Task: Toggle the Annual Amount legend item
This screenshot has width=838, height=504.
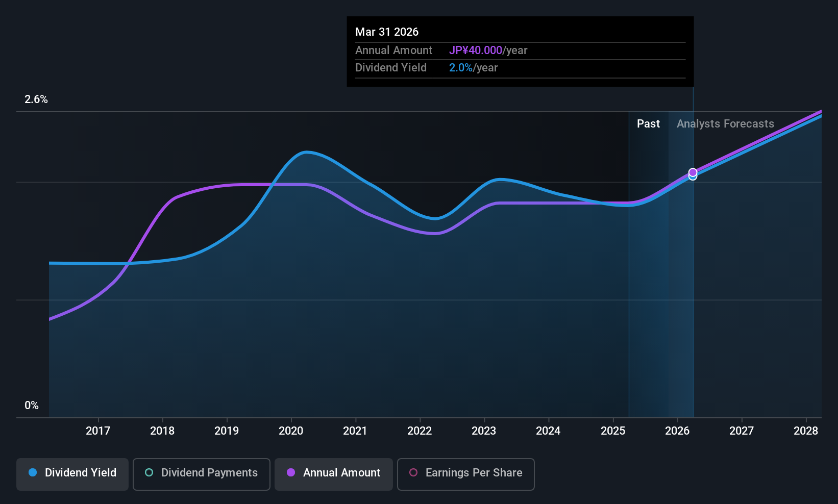Action: coord(334,473)
